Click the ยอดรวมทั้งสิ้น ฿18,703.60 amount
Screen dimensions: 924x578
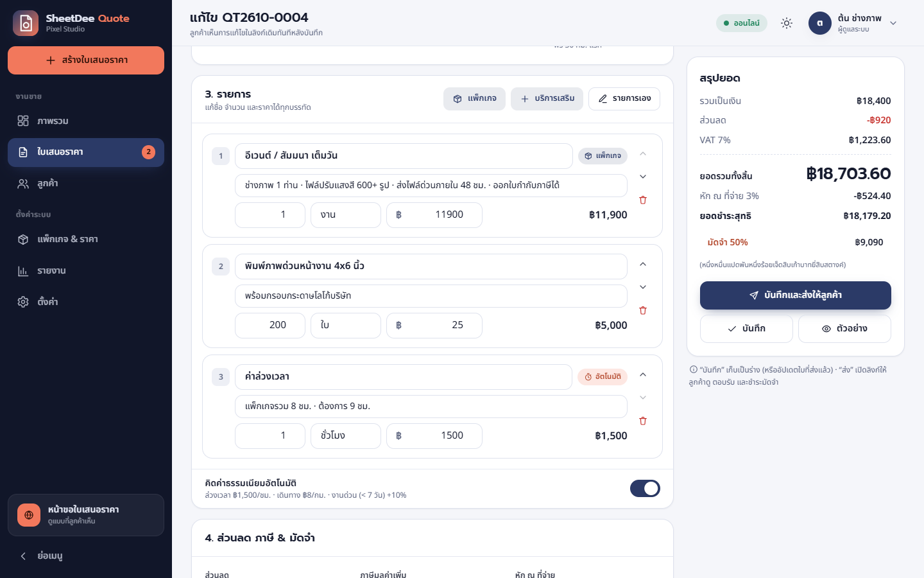(848, 174)
